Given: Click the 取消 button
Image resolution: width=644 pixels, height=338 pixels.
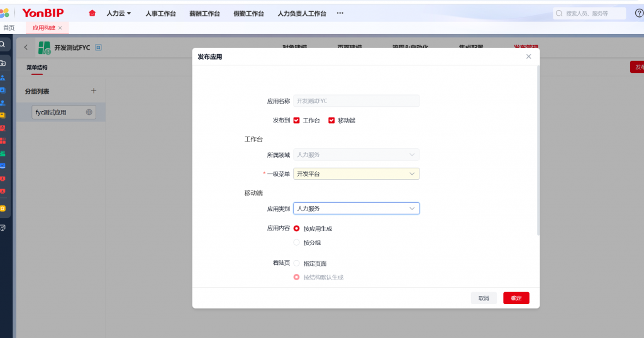Looking at the screenshot, I should 484,298.
